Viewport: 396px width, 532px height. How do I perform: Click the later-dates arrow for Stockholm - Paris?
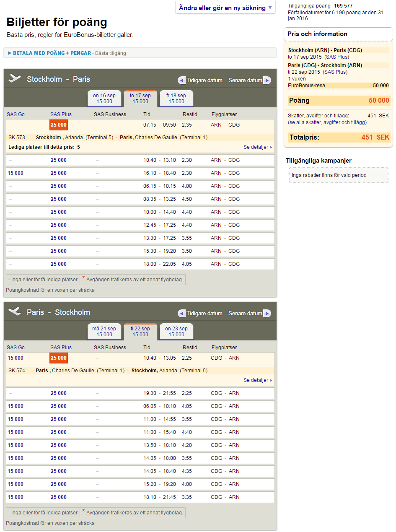267,80
